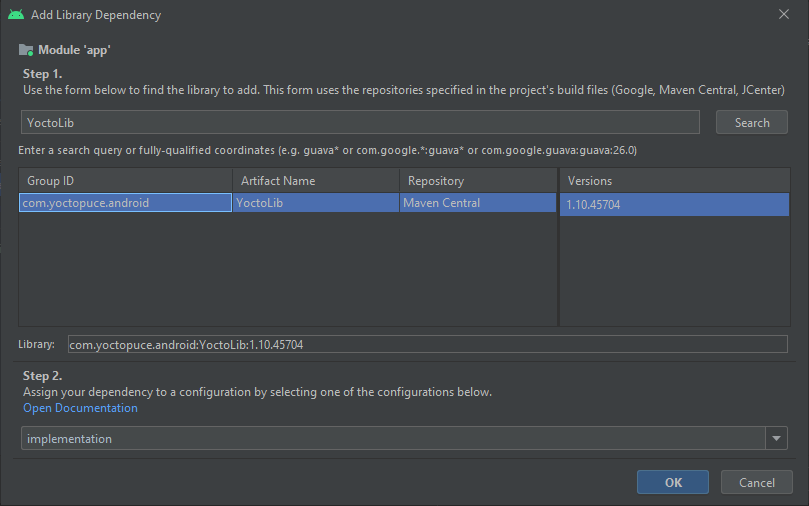Click the Cancel button
The image size is (809, 506).
pos(756,482)
